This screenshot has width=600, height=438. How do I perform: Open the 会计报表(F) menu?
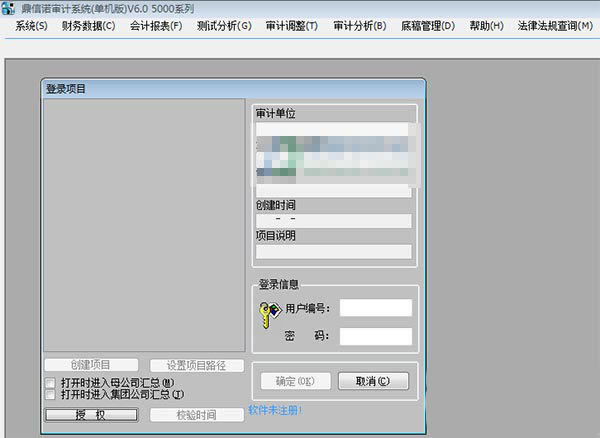click(156, 25)
